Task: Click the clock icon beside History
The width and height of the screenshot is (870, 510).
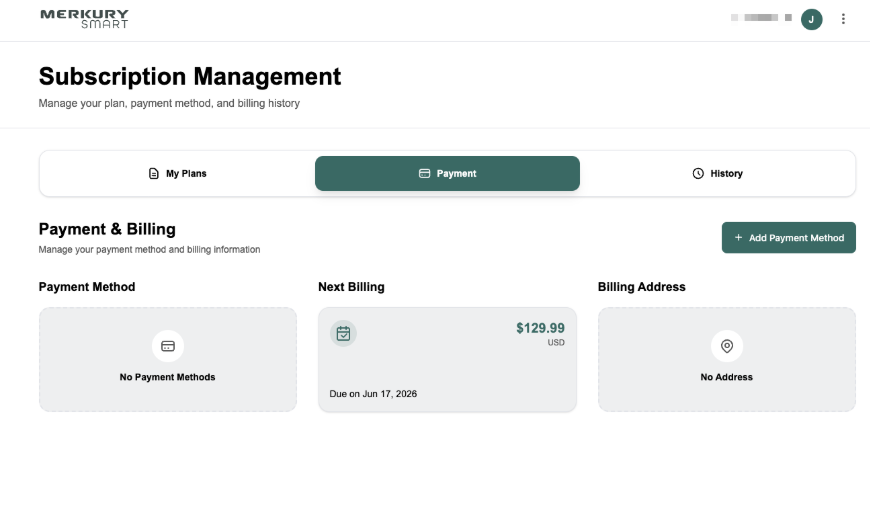Action: (698, 174)
